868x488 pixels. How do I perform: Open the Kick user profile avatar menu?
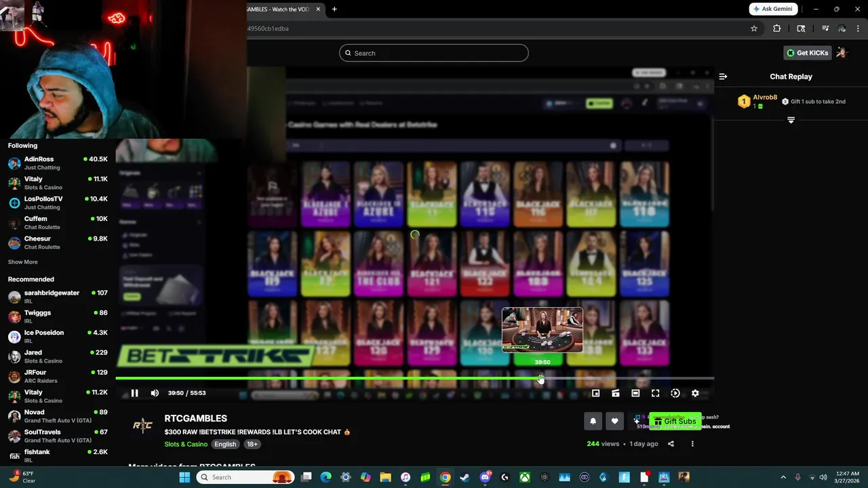(x=842, y=53)
